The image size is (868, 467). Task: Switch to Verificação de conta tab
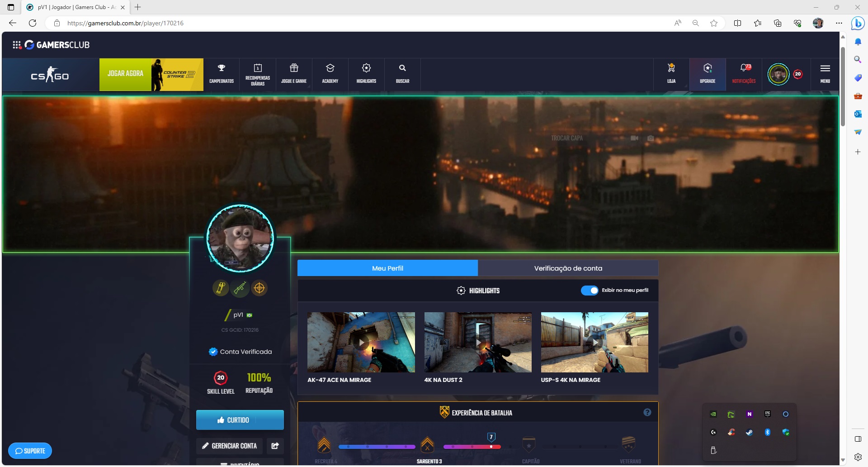pyautogui.click(x=568, y=268)
